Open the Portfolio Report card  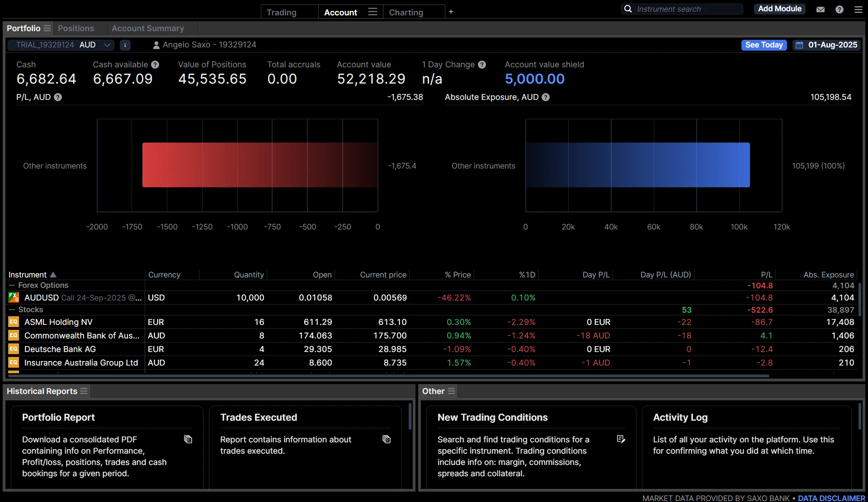click(x=107, y=447)
